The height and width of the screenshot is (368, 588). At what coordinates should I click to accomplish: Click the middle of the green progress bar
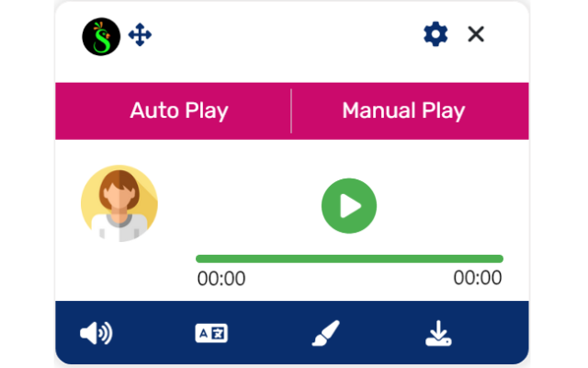coord(349,259)
